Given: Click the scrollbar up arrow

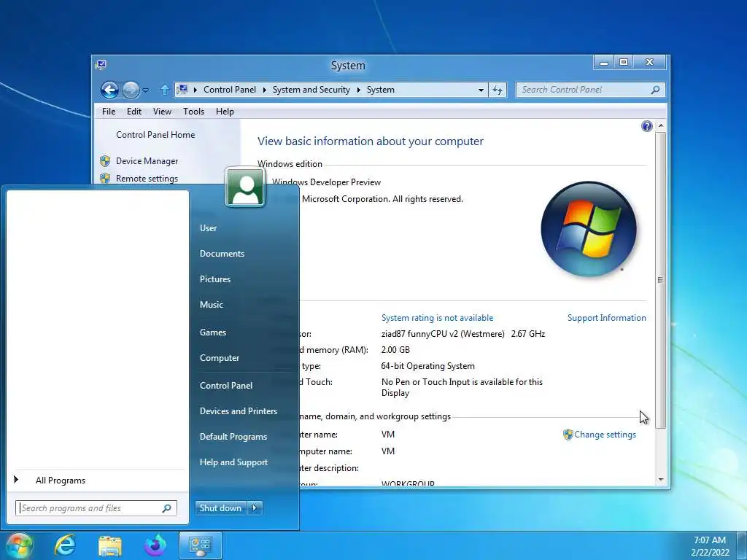Looking at the screenshot, I should coord(660,125).
